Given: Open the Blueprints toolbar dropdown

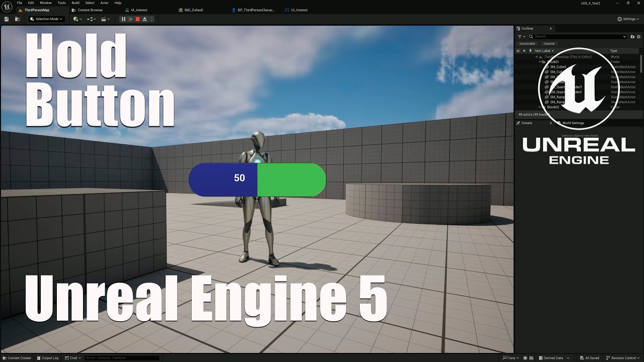Looking at the screenshot, I should click(x=92, y=19).
